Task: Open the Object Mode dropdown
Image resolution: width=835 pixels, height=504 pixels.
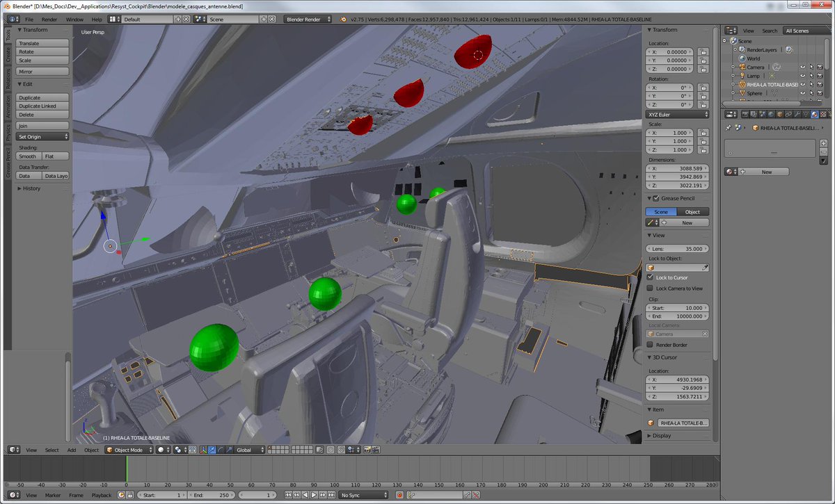Action: pos(129,450)
